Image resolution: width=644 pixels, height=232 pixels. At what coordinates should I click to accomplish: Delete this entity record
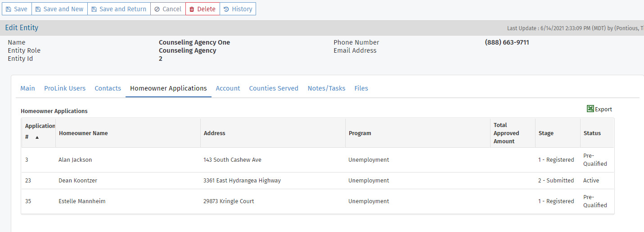tap(203, 9)
